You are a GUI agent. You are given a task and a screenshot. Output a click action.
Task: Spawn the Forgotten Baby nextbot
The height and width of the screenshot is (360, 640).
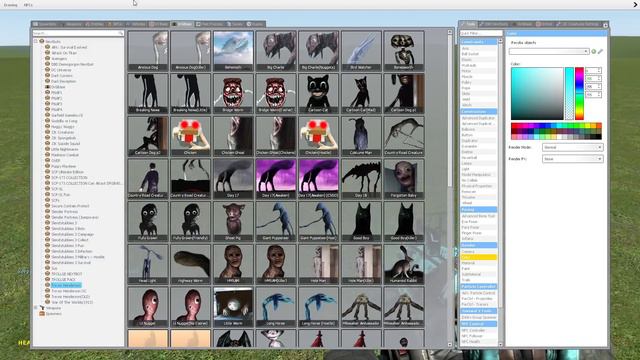coord(404,179)
